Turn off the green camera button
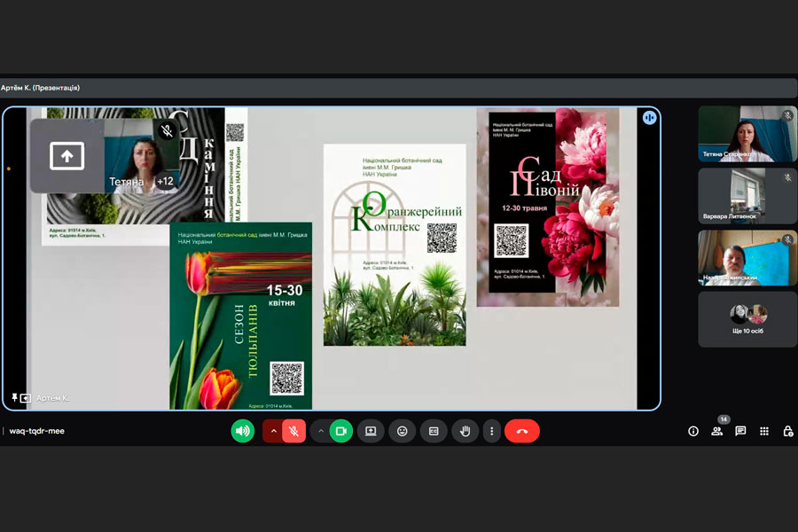The height and width of the screenshot is (532, 798). pos(341,431)
